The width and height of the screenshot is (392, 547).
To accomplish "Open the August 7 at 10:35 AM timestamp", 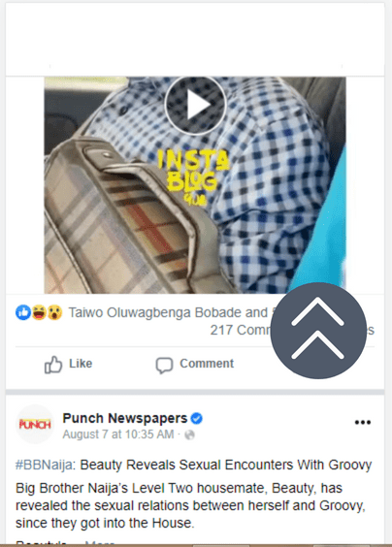I will (118, 434).
